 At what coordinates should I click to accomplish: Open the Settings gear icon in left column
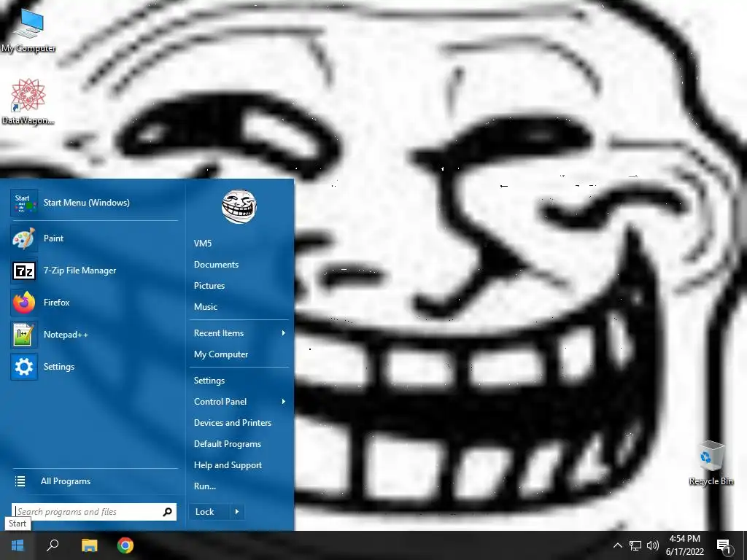[24, 367]
